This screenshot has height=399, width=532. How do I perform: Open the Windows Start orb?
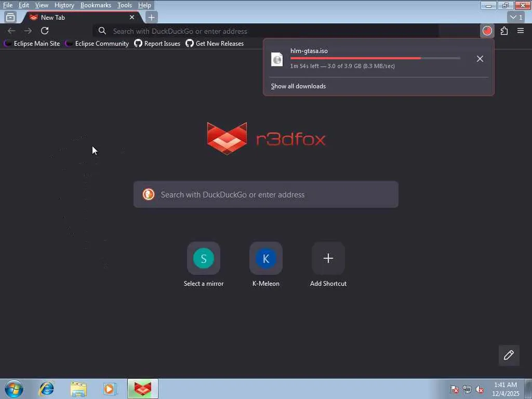point(14,389)
